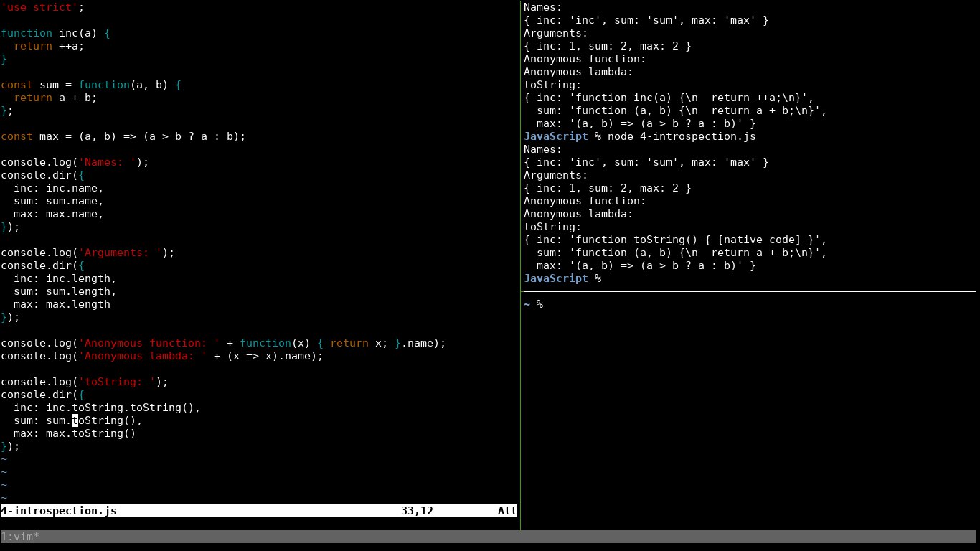Click the 'max: max.length' line

[62, 304]
